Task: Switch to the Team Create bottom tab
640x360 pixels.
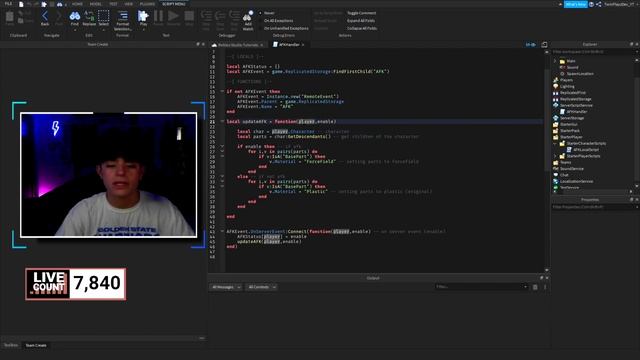Action: [36, 345]
